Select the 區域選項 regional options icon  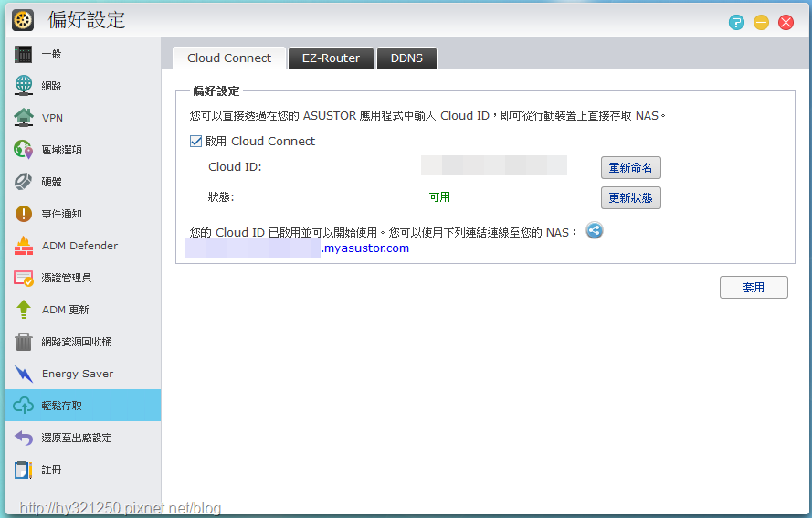point(24,150)
